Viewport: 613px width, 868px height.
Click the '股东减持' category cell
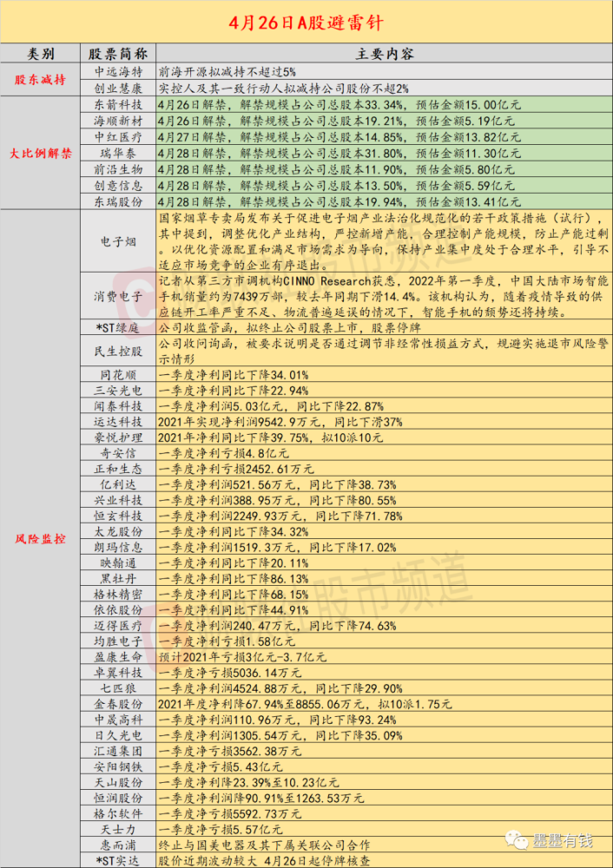41,80
